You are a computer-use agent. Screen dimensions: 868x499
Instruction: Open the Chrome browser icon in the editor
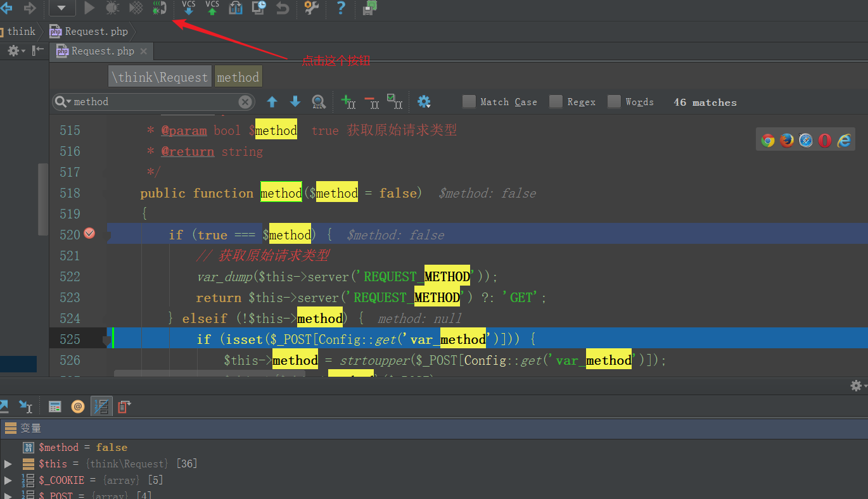coord(767,140)
